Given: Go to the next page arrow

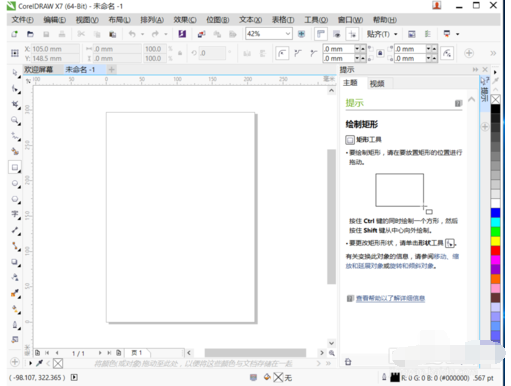Looking at the screenshot, I should pos(100,353).
